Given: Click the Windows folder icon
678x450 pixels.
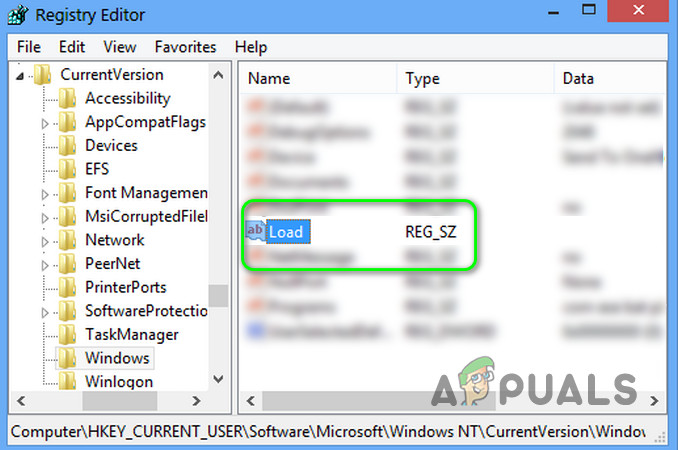Looking at the screenshot, I should click(x=67, y=358).
